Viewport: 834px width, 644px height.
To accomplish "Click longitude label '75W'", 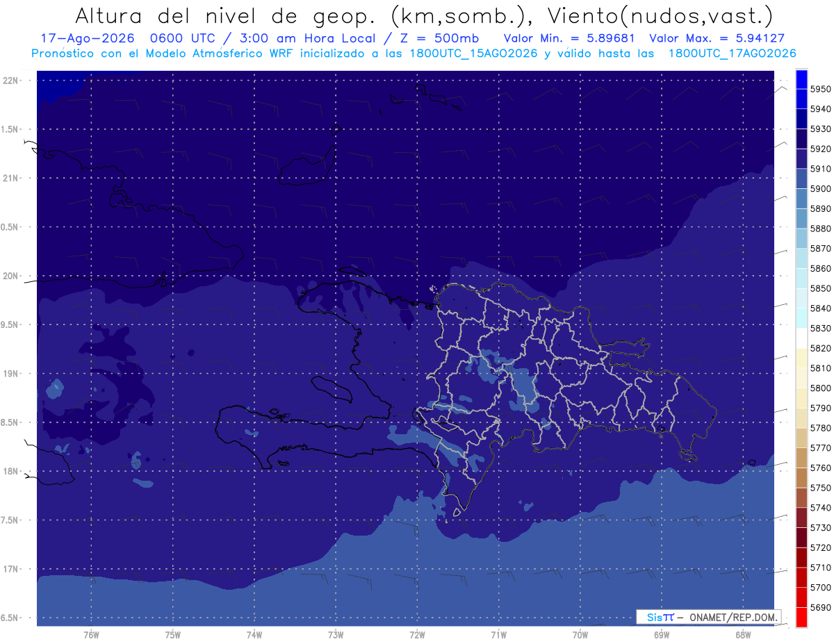I will coord(173,634).
